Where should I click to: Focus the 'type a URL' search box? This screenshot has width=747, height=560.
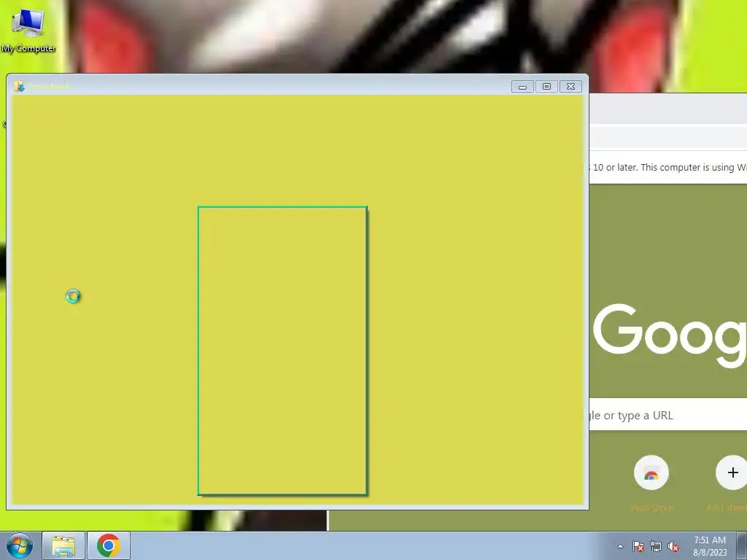(668, 415)
